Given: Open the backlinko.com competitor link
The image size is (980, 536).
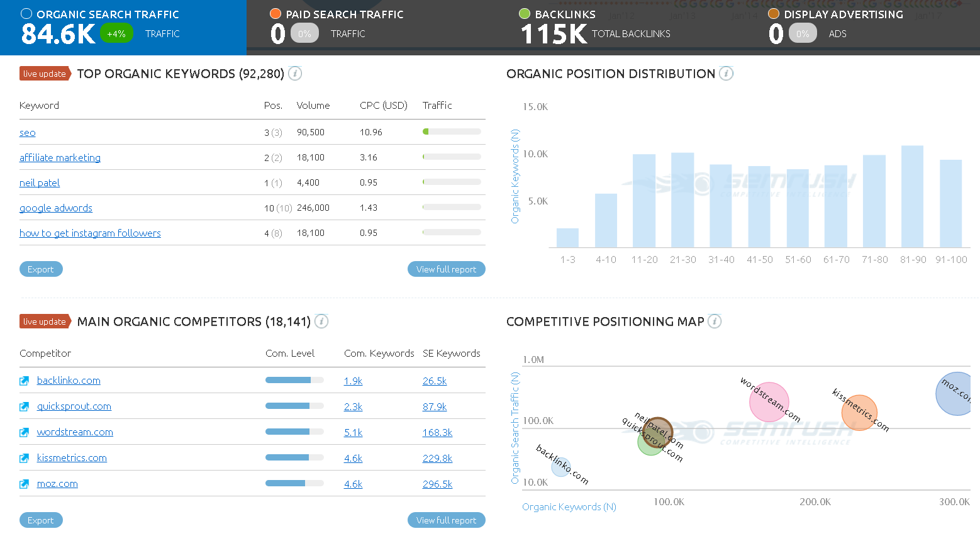Looking at the screenshot, I should [x=69, y=381].
